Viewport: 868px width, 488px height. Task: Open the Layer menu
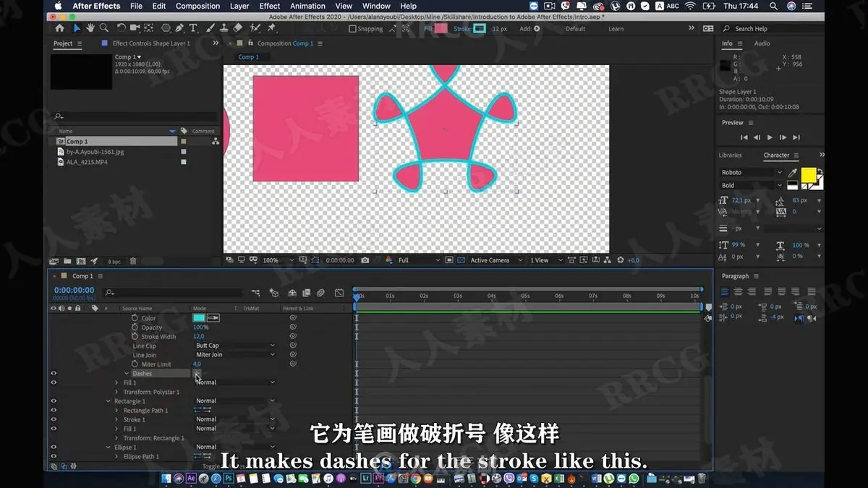(239, 6)
